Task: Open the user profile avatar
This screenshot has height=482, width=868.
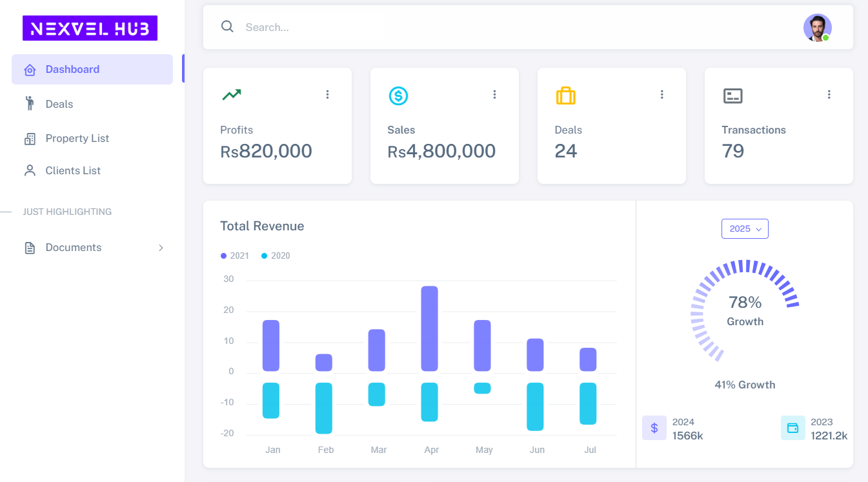Action: click(817, 28)
